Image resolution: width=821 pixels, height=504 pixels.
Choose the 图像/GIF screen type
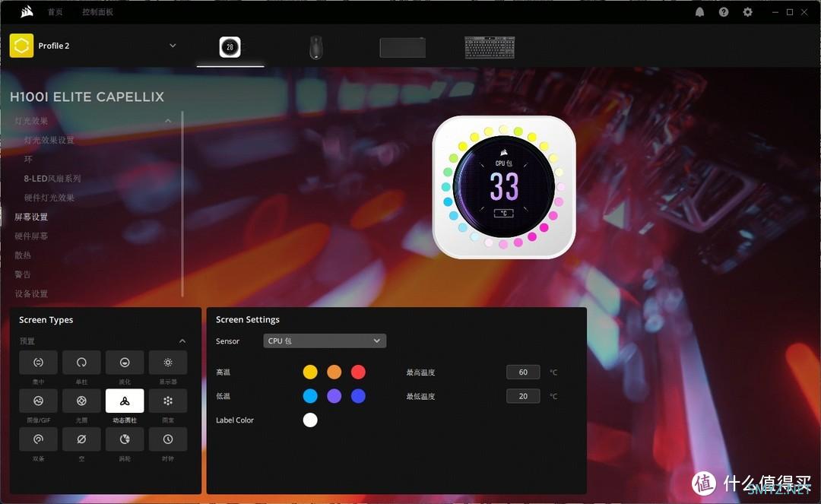point(38,401)
